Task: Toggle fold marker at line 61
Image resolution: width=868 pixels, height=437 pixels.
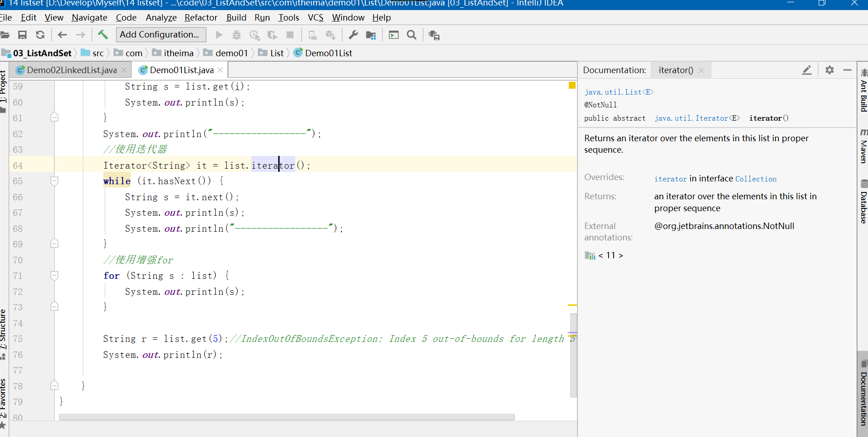Action: (x=54, y=117)
